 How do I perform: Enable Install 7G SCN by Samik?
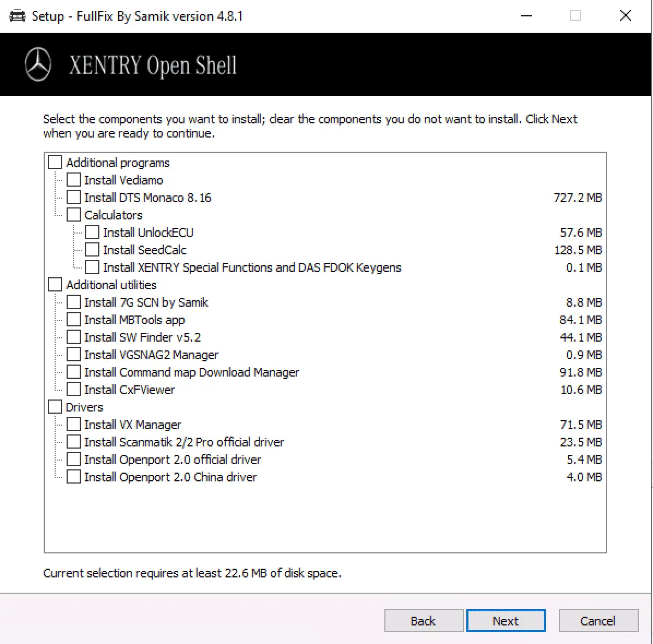click(73, 302)
